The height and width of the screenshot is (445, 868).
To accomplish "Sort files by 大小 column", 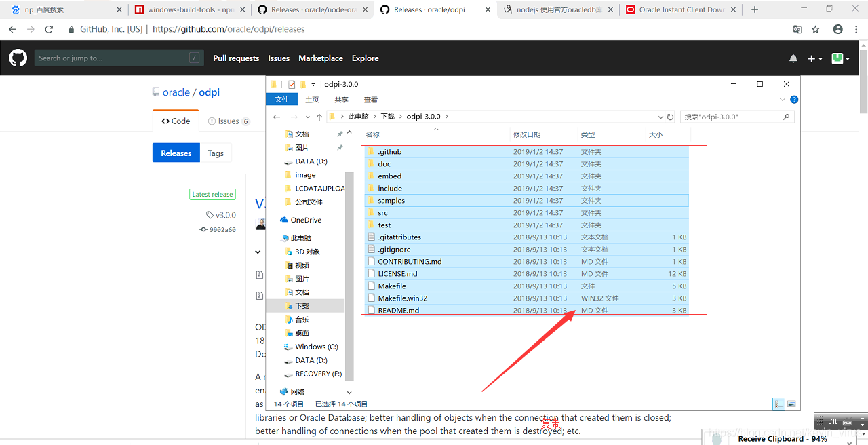I will pos(656,134).
